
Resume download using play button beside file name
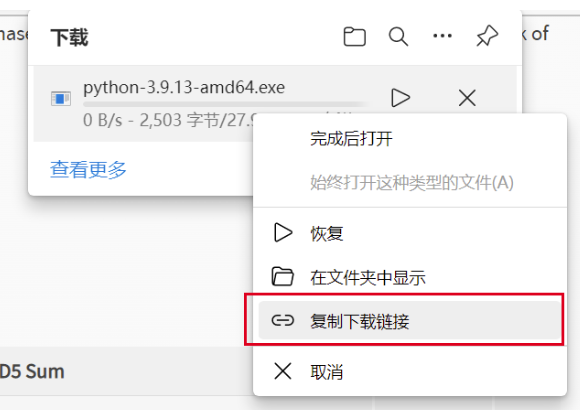(400, 98)
